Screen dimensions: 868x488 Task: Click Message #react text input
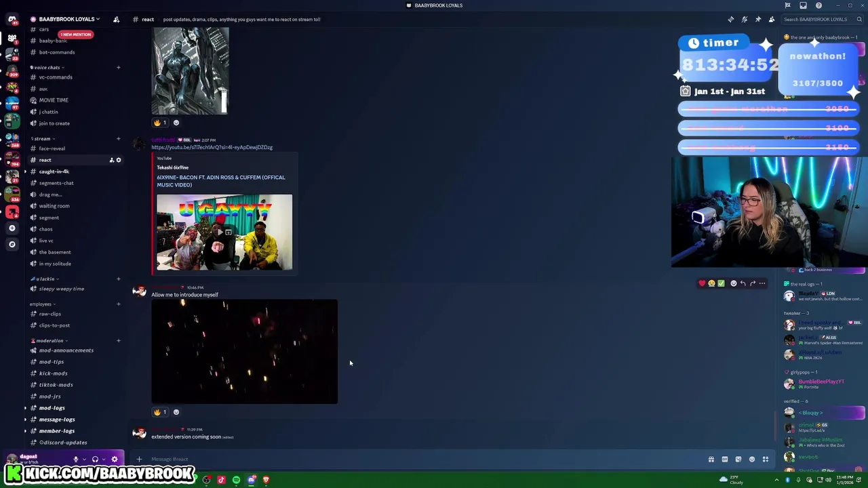click(x=420, y=460)
